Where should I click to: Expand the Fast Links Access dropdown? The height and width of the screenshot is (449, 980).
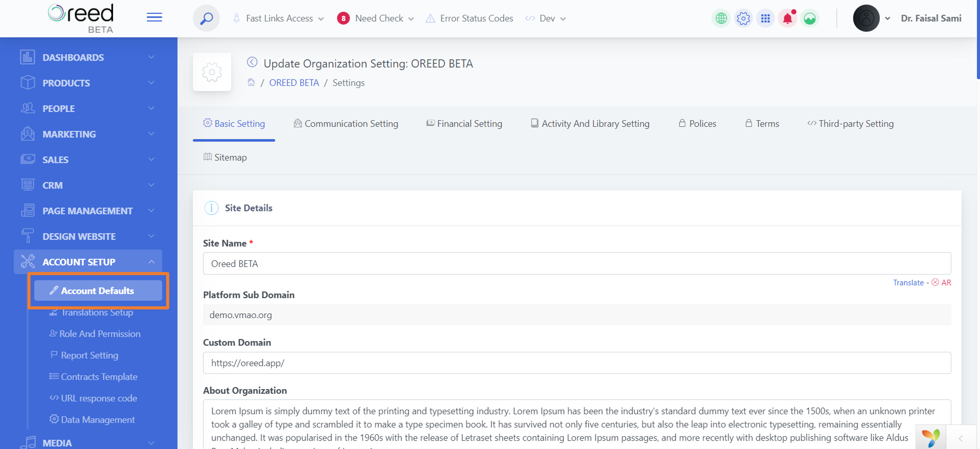[x=279, y=18]
